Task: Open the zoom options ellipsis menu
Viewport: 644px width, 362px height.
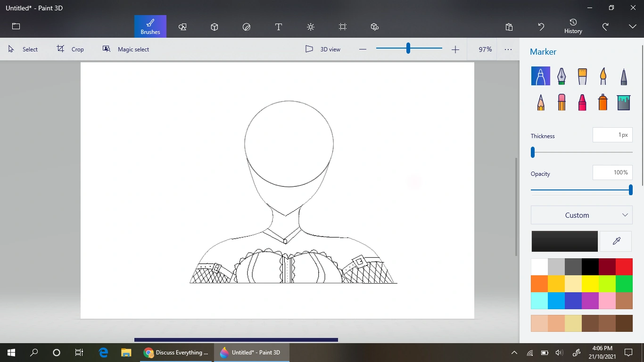Action: 508,49
